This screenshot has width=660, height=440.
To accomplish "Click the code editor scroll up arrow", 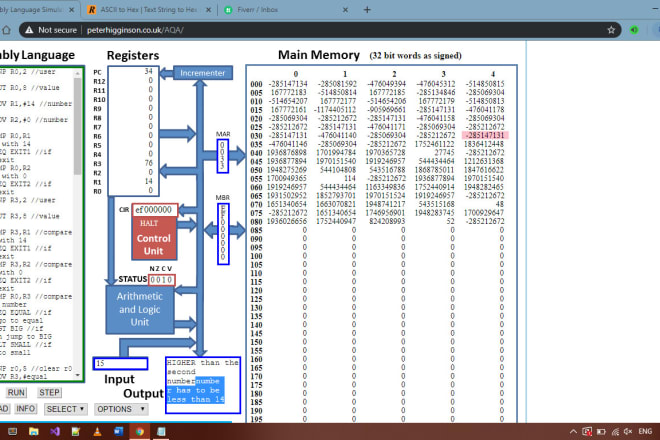I will point(77,73).
